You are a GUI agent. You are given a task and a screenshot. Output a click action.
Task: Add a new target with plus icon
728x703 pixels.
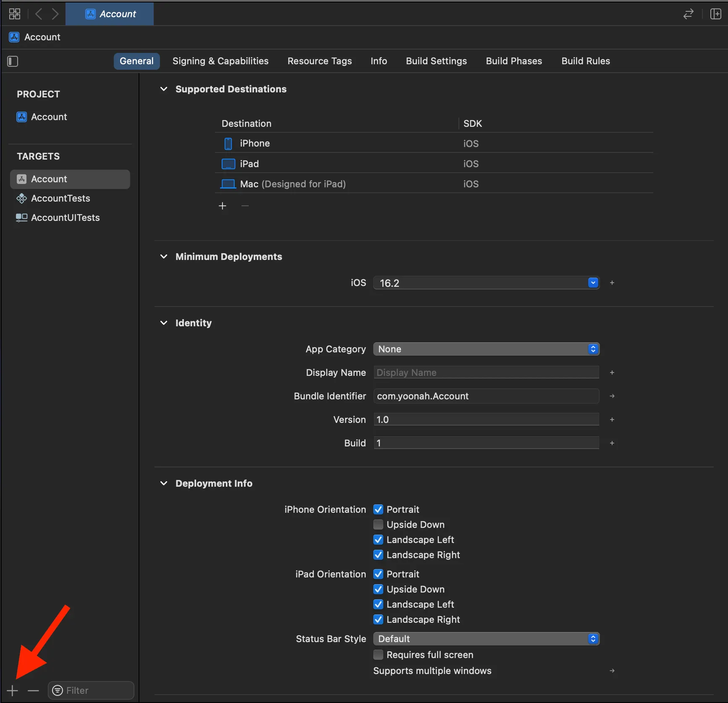click(12, 690)
